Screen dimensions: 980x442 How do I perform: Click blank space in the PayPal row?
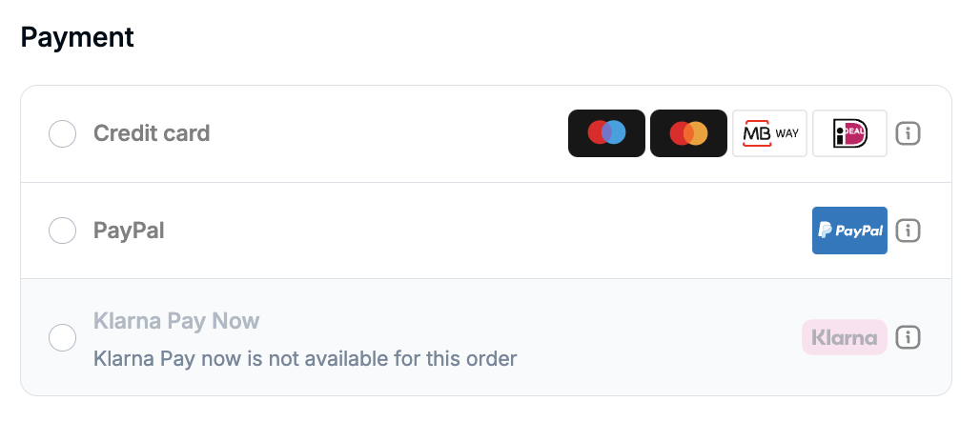(477, 231)
